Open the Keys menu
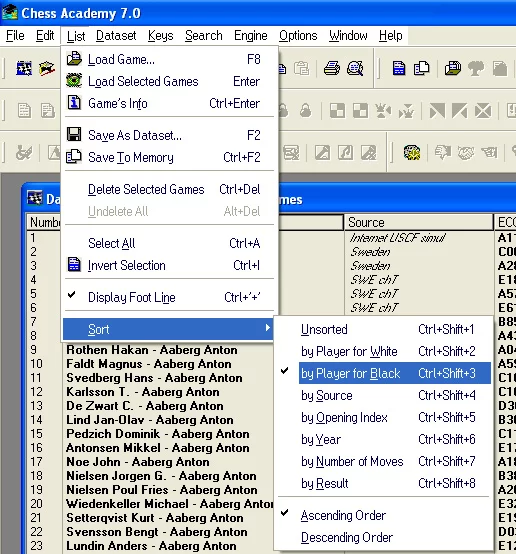 pyautogui.click(x=160, y=36)
